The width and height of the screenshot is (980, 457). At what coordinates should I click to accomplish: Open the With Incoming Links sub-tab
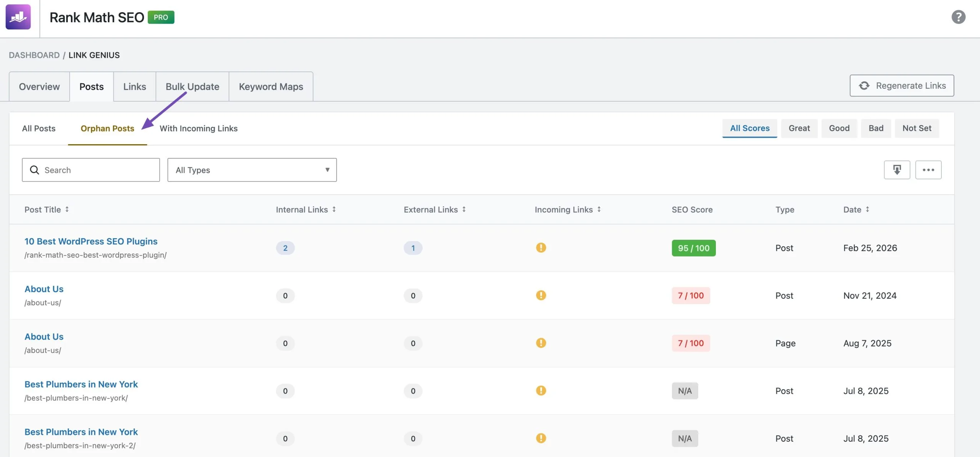pyautogui.click(x=198, y=128)
